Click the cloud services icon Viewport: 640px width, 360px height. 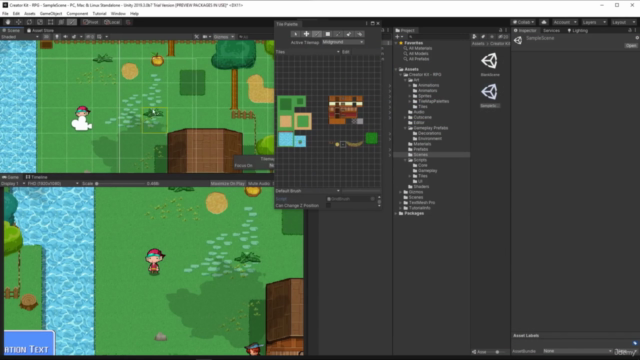(544, 22)
